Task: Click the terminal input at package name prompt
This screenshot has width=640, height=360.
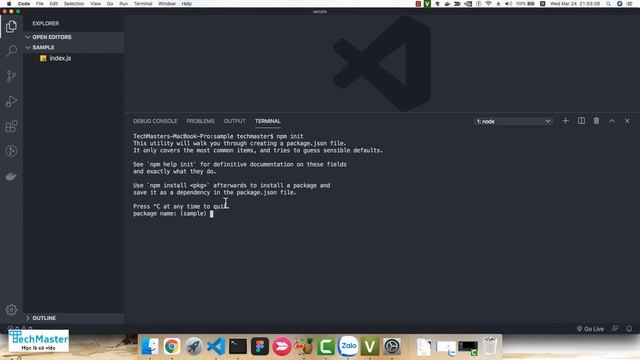Action: (211, 213)
